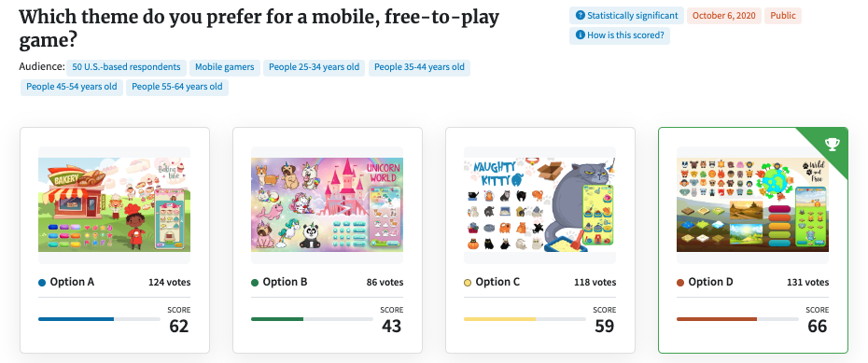Select the 50 U.S.-based respondents tag
This screenshot has height=363, width=868.
[x=126, y=67]
